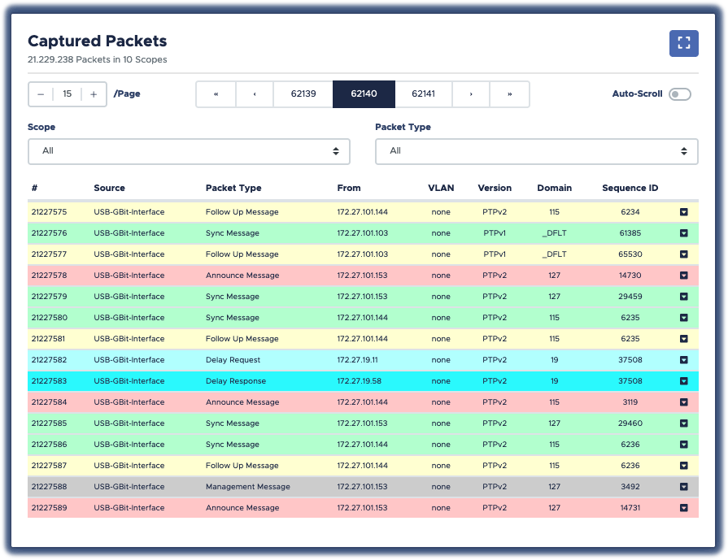The width and height of the screenshot is (728, 560).
Task: Click the # column header
Action: (35, 188)
